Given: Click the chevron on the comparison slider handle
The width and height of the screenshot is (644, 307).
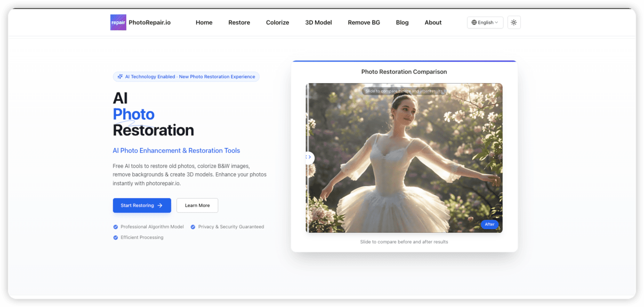Looking at the screenshot, I should tap(309, 157).
